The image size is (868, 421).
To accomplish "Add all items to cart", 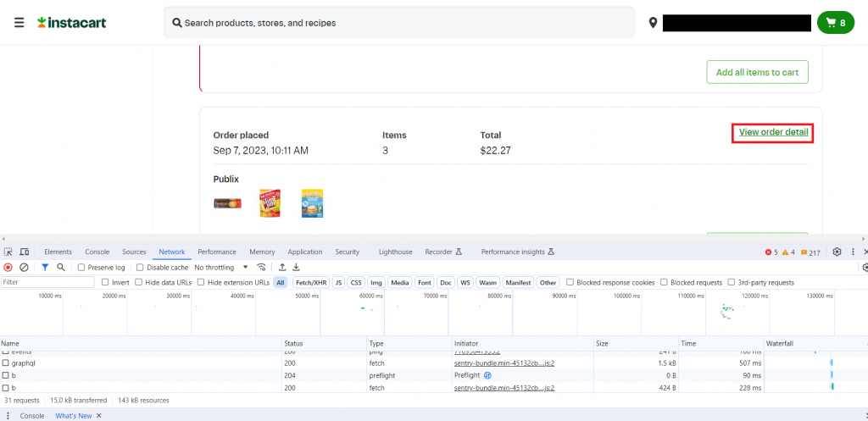I will pos(757,72).
